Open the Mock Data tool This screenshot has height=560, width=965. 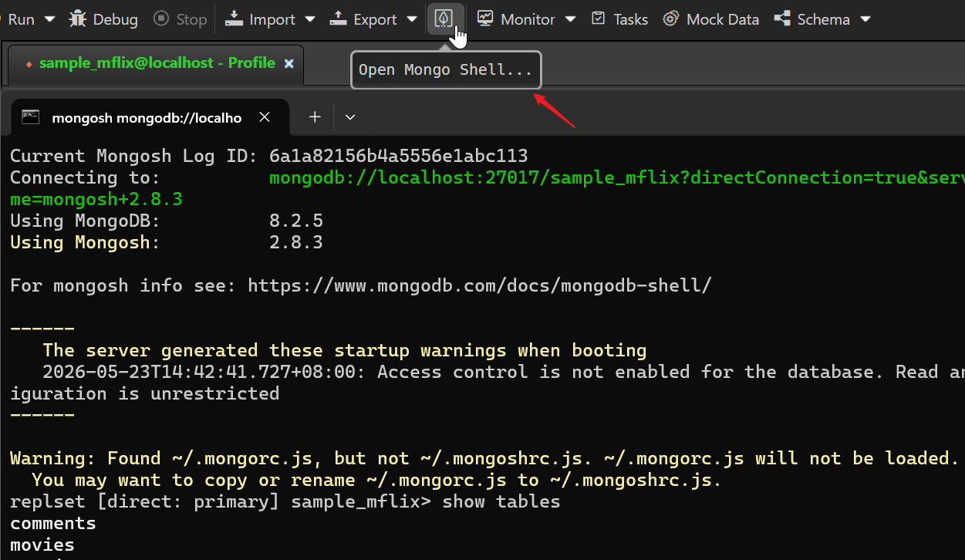point(711,19)
